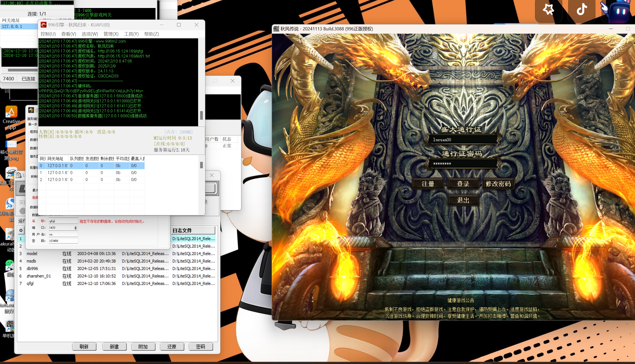
Task: Click the 附加 database button
Action: [143, 347]
